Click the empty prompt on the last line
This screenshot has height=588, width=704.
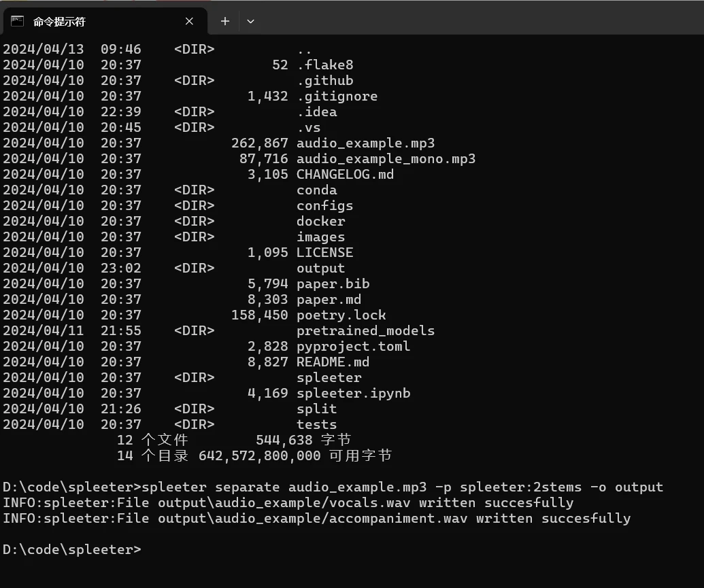(x=71, y=550)
